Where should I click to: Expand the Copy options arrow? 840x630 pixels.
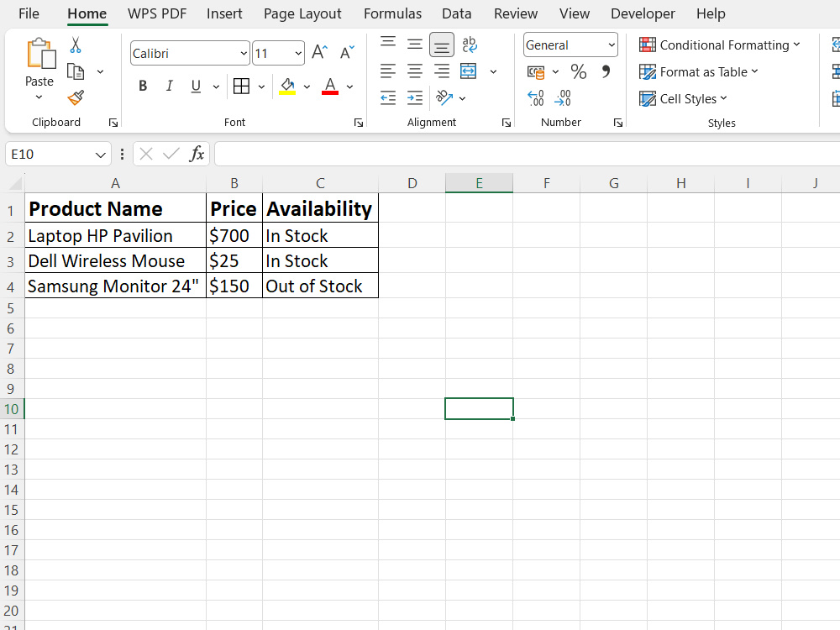click(100, 71)
